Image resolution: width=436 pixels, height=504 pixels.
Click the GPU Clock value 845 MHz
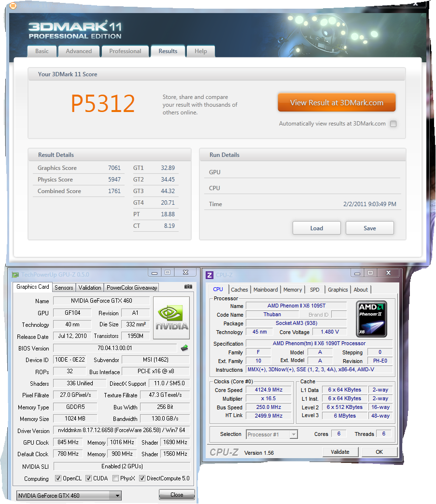(68, 442)
